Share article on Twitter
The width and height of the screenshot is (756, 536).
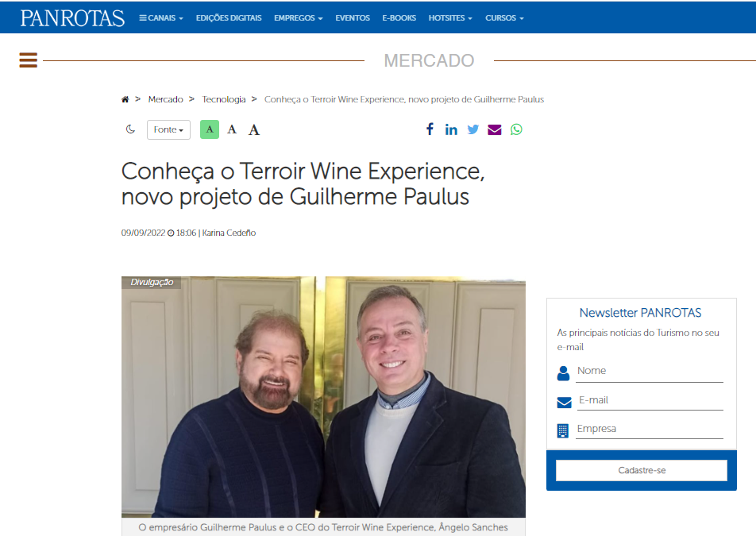[x=473, y=129]
